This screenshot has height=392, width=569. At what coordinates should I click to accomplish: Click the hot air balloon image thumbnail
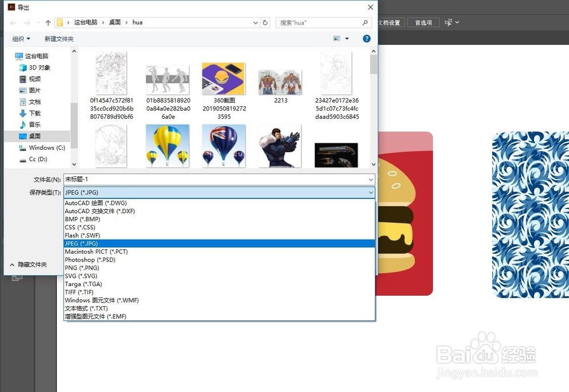tap(167, 145)
